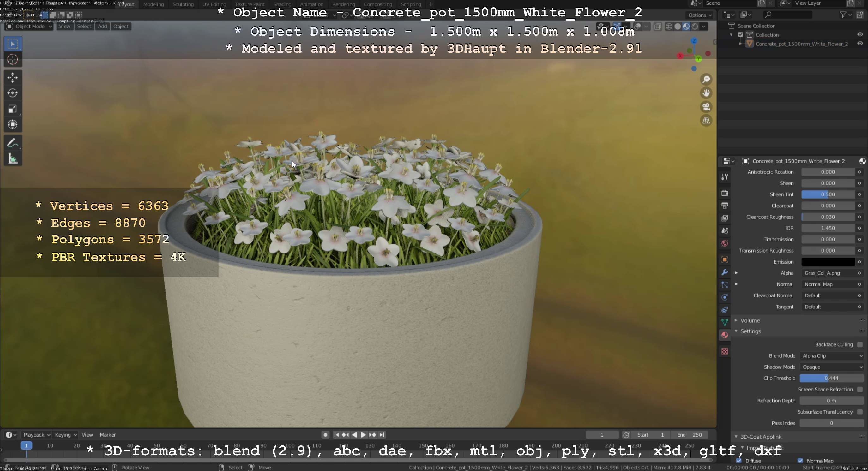The width and height of the screenshot is (868, 471).
Task: Switch viewport to Solid shading
Action: tap(678, 27)
